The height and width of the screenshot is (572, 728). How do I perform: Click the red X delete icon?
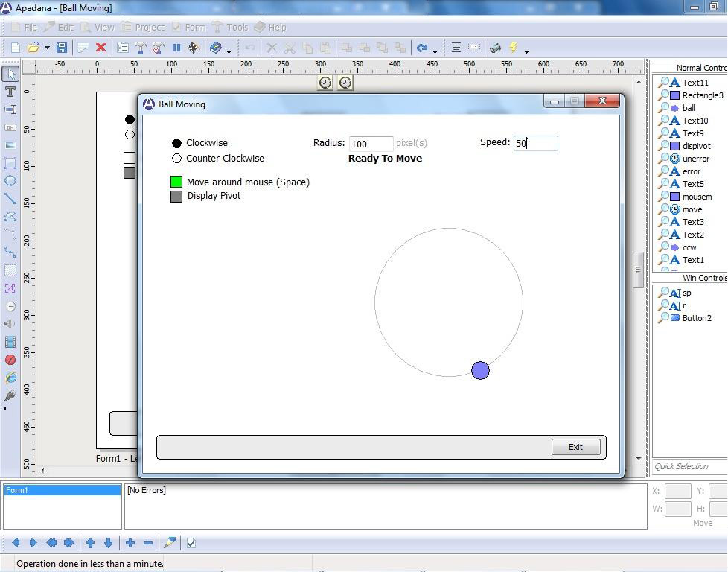tap(100, 48)
